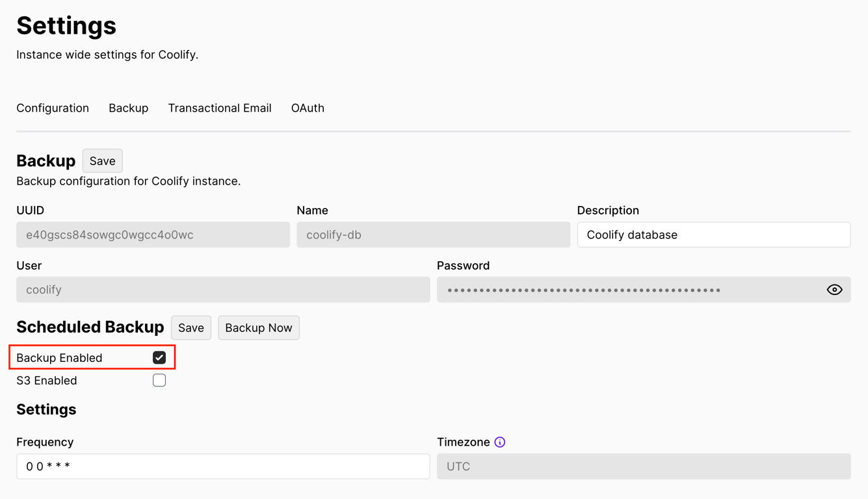This screenshot has height=499, width=868.
Task: Reveal the hidden Password with the eye icon
Action: [834, 289]
